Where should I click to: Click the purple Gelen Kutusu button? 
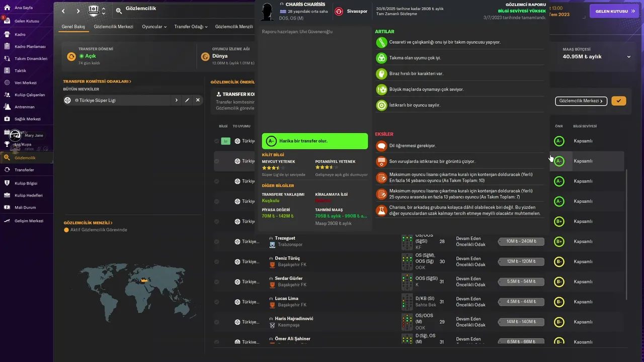(614, 11)
